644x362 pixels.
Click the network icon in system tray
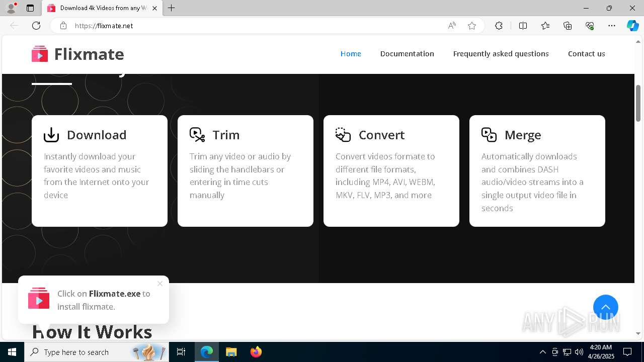567,352
